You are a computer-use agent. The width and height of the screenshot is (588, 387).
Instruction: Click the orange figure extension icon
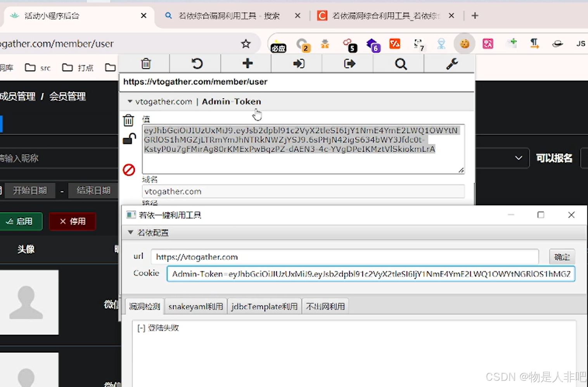[x=325, y=44]
